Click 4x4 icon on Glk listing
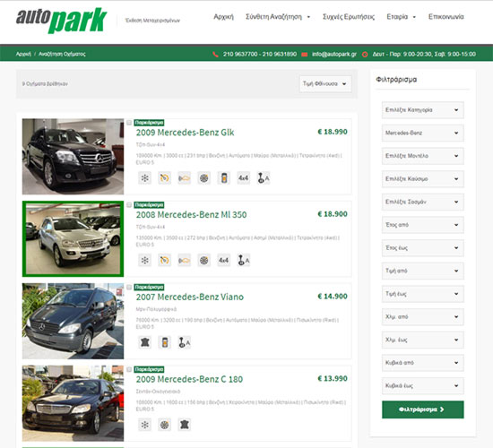This screenshot has height=448, width=493. [243, 178]
